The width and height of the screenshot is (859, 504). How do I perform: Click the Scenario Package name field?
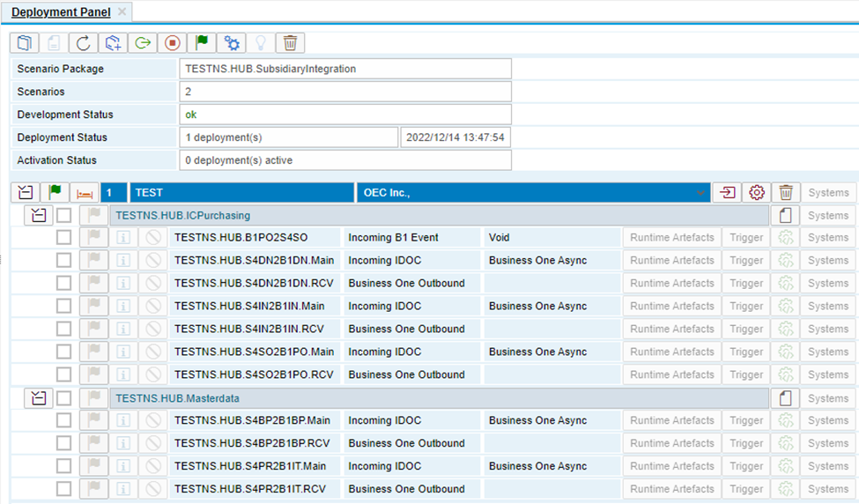(345, 69)
